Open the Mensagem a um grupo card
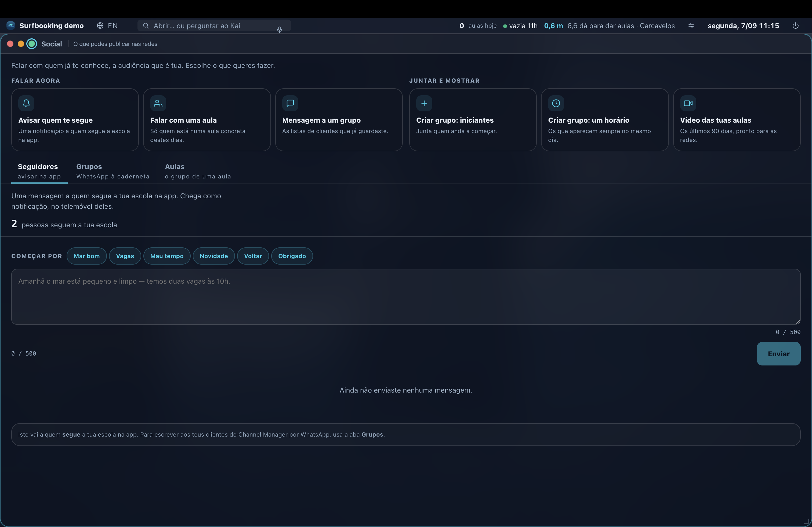The height and width of the screenshot is (527, 812). [x=339, y=120]
